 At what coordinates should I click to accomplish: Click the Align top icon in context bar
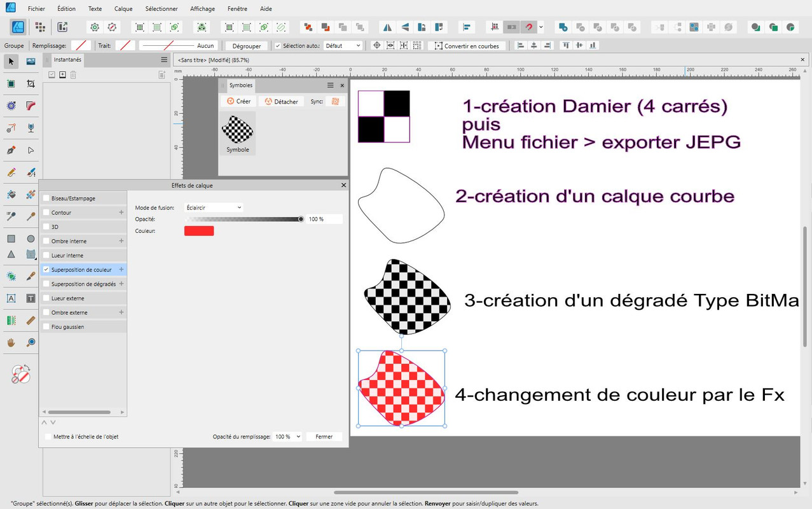pos(566,45)
